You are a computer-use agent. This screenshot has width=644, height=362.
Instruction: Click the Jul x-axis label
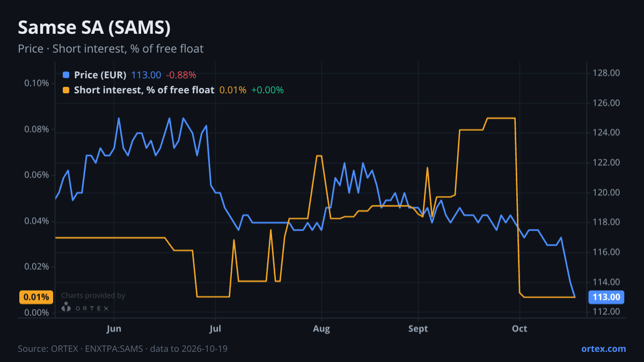(x=215, y=329)
